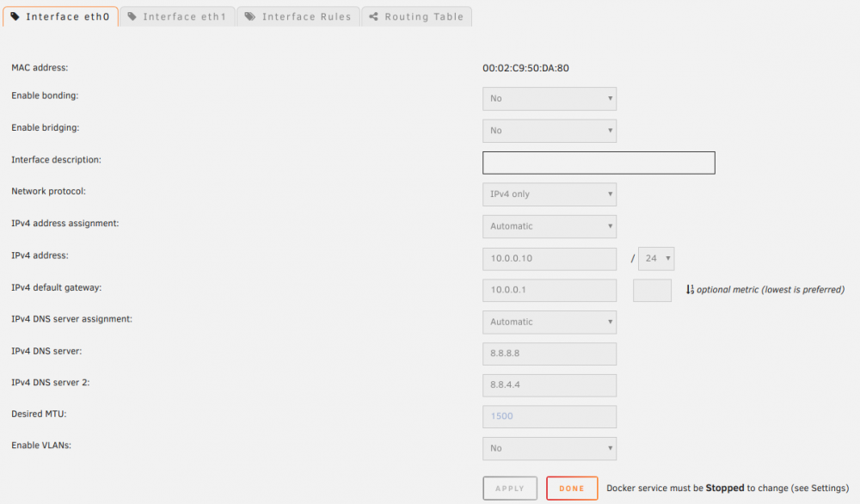Click the share icon on Routing Table tab
Screen dimensions: 860x504
373,16
